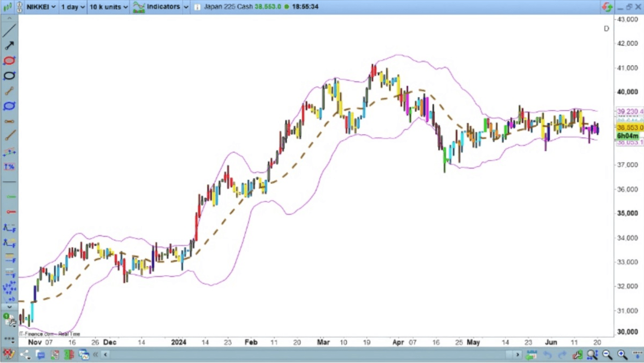Viewport: 644px width, 363px height.
Task: Collapse the drawing toolbar with top chevron
Action: tap(9, 18)
